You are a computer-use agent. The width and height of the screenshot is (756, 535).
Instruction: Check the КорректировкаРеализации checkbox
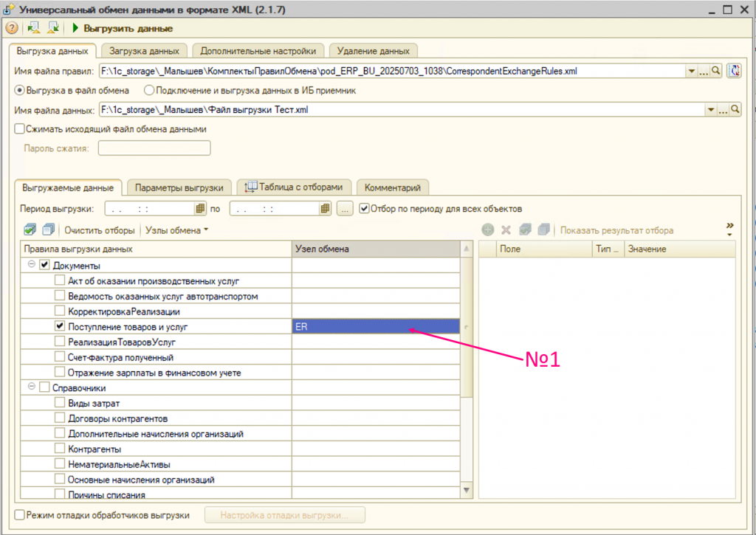point(60,311)
